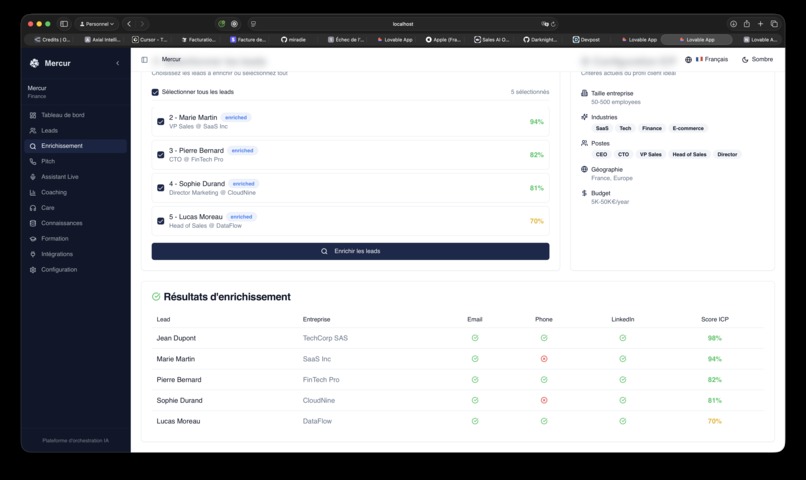
Task: Click the Safari downloads icon
Action: click(x=733, y=24)
